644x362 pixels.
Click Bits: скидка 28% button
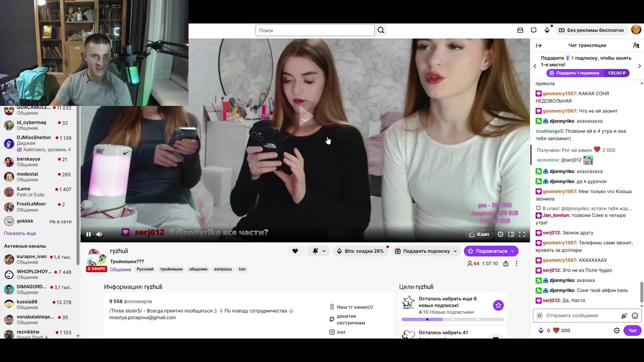(x=360, y=251)
